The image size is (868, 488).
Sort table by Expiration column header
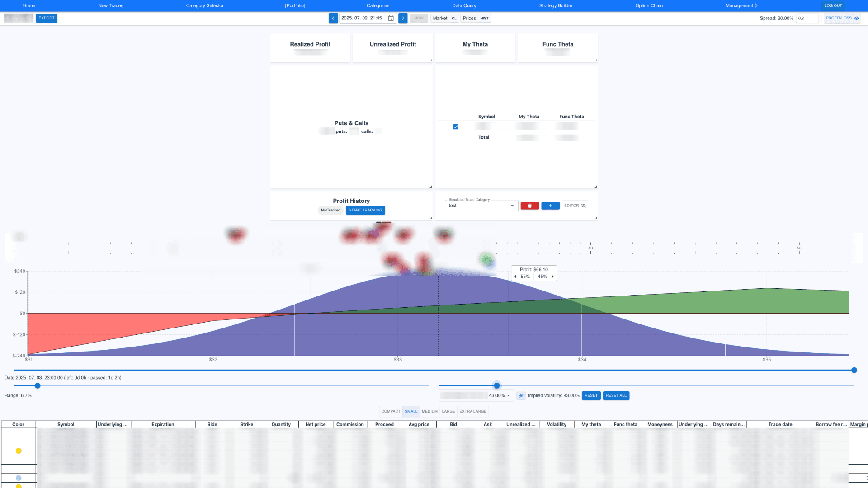163,425
